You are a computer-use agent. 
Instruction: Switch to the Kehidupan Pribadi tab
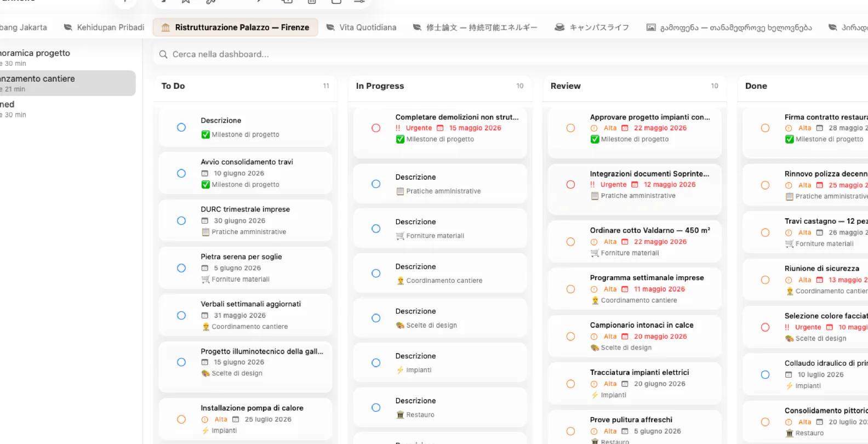click(104, 27)
